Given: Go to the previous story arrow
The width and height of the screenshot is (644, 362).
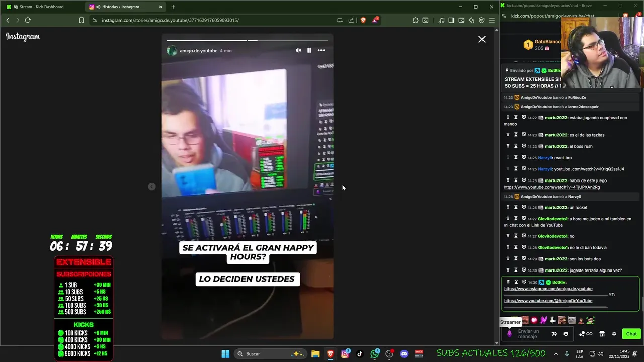Looking at the screenshot, I should [x=152, y=187].
